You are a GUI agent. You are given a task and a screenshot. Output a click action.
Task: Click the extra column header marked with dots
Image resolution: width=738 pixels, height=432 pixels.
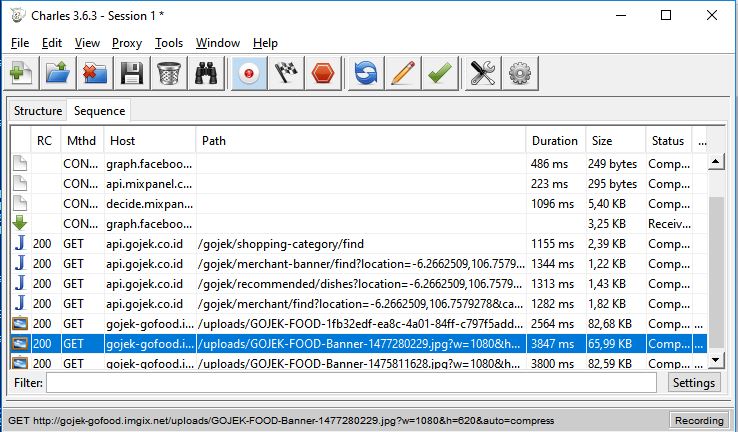(x=702, y=141)
